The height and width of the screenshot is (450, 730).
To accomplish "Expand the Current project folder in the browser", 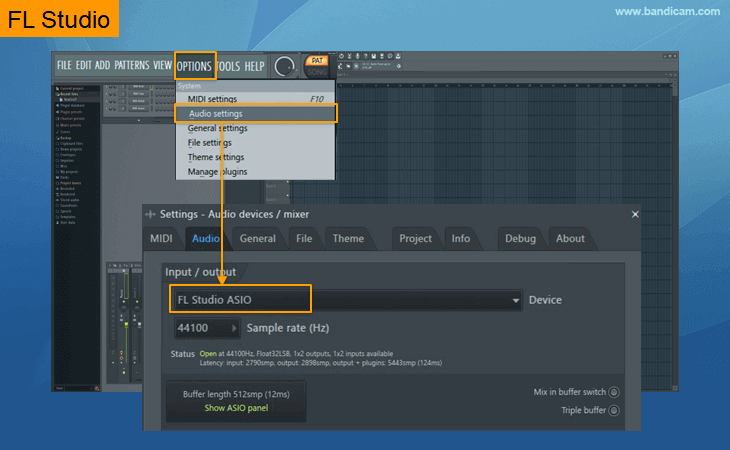I will 70,88.
